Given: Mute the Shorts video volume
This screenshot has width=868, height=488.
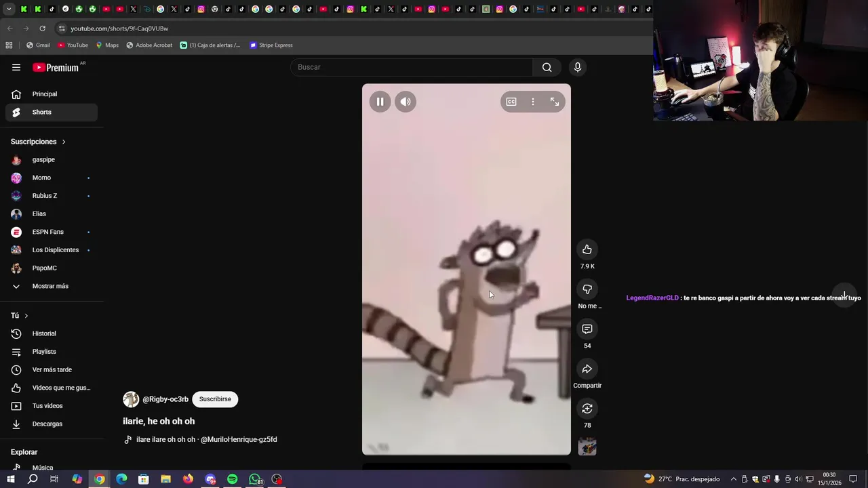Looking at the screenshot, I should coord(406,102).
